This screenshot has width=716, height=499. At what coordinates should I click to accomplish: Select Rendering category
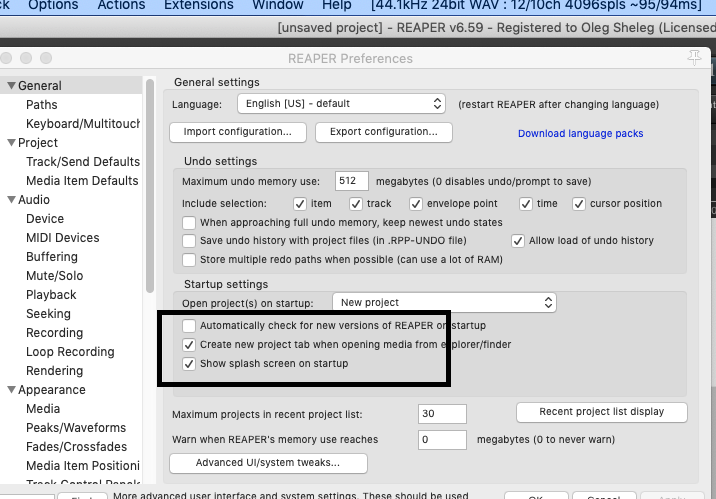tap(54, 371)
